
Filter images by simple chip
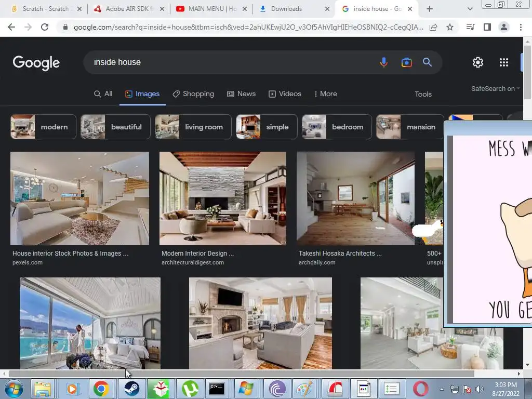(267, 127)
